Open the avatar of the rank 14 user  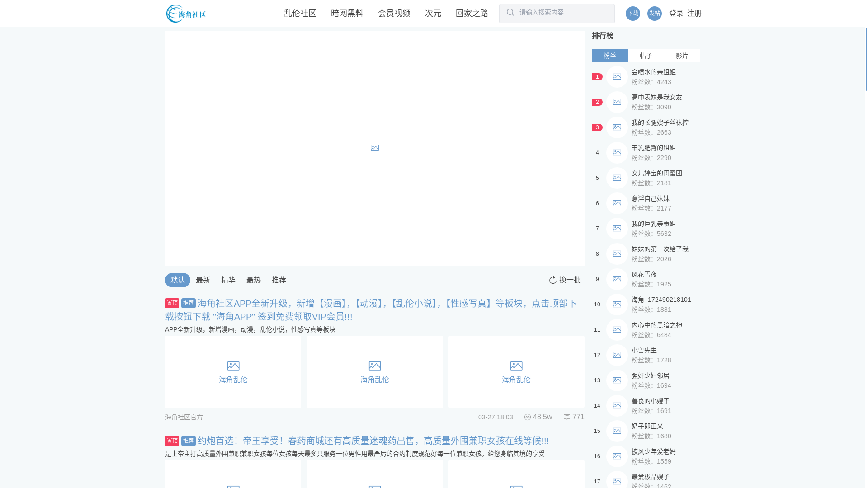(x=617, y=406)
